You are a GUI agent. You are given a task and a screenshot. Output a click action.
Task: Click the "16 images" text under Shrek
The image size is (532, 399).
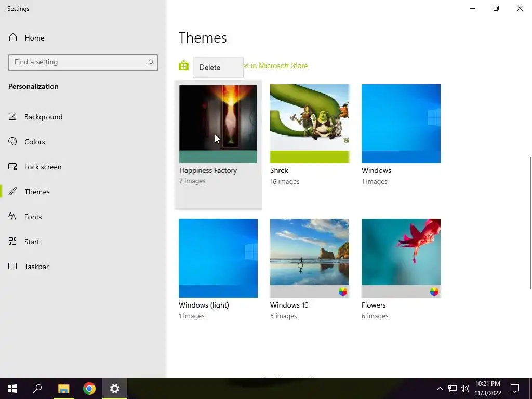[285, 181]
